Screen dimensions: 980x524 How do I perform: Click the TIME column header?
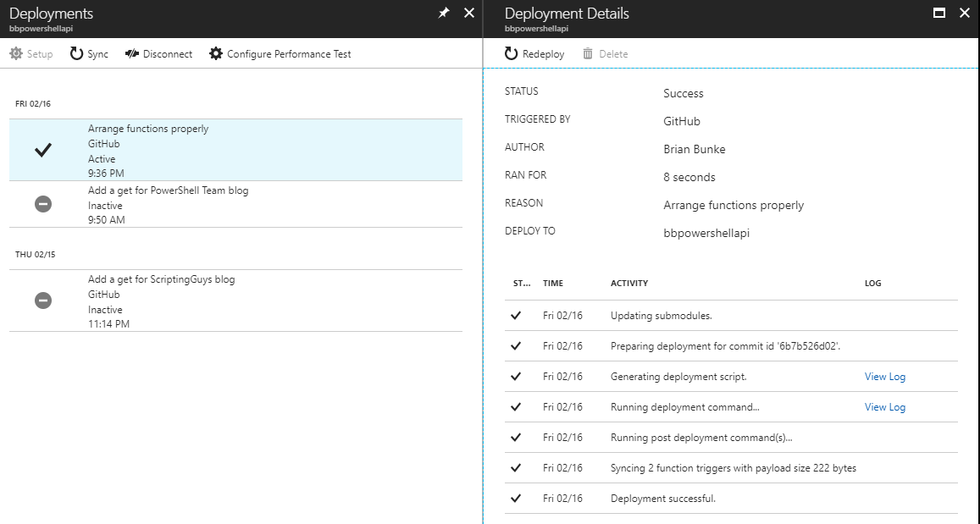pos(552,284)
